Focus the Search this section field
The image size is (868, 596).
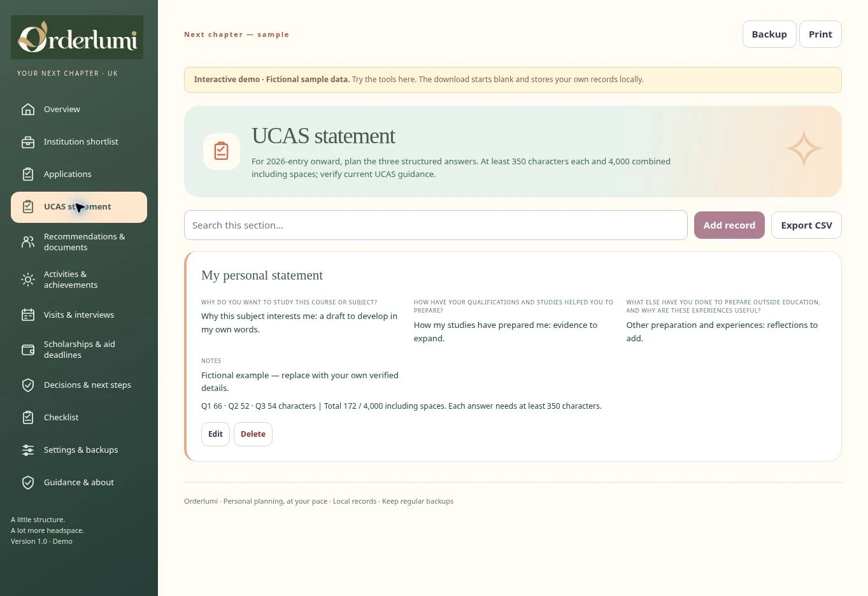[436, 225]
